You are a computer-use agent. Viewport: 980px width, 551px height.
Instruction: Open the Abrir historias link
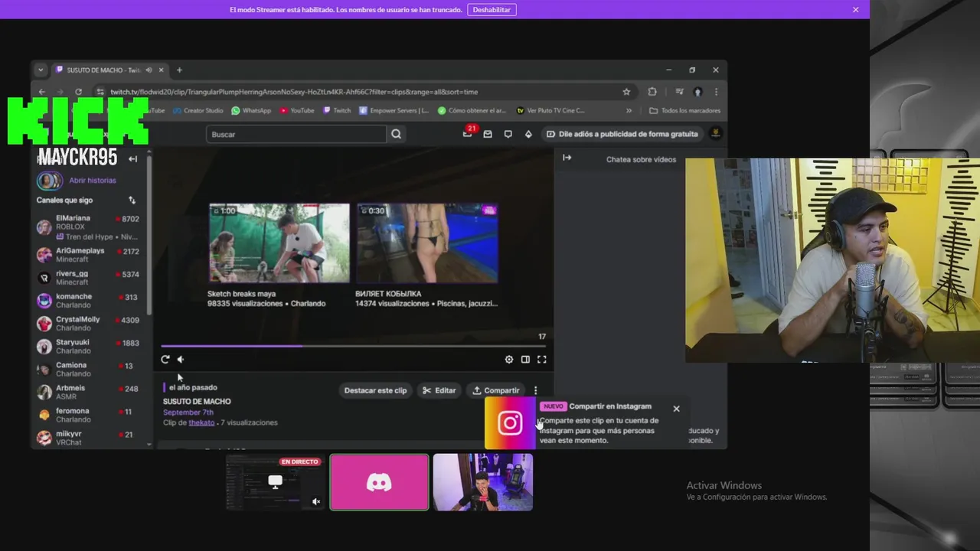pos(93,181)
